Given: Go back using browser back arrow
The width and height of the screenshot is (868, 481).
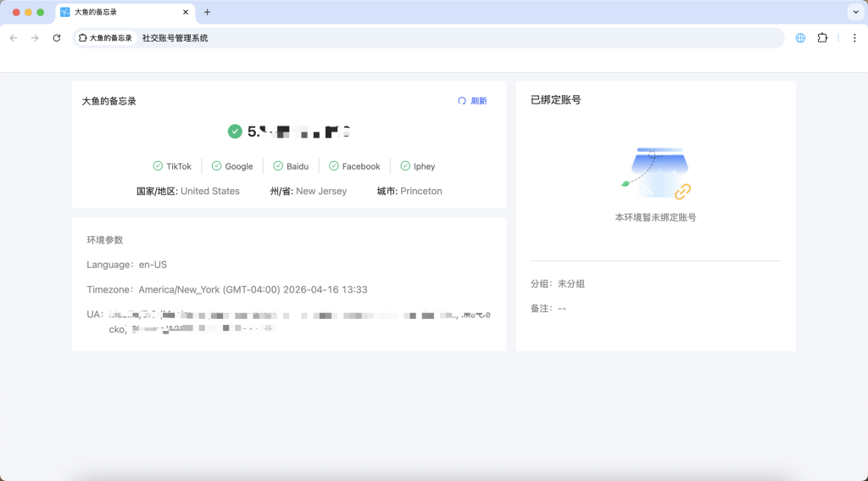Looking at the screenshot, I should [x=14, y=38].
